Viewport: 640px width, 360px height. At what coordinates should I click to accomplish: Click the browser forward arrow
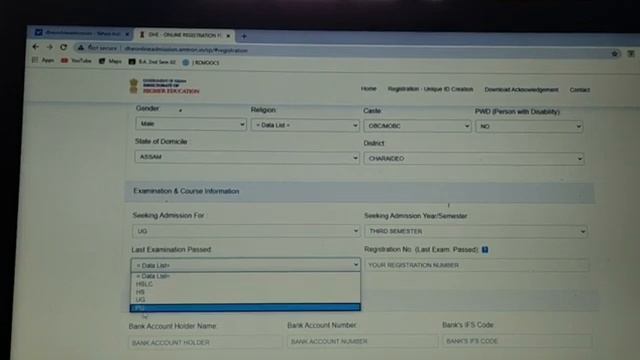coord(49,47)
